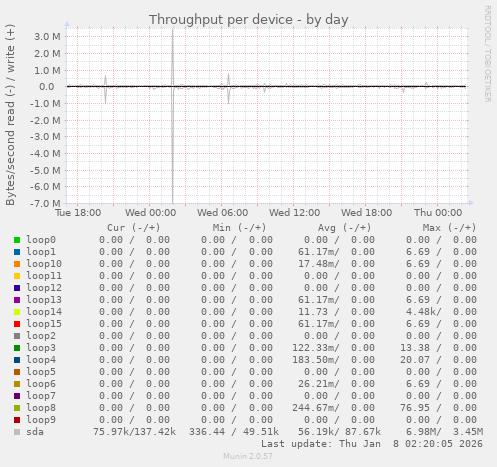The image size is (497, 467).
Task: Click loop3 max value 13.38
Action: [415, 348]
